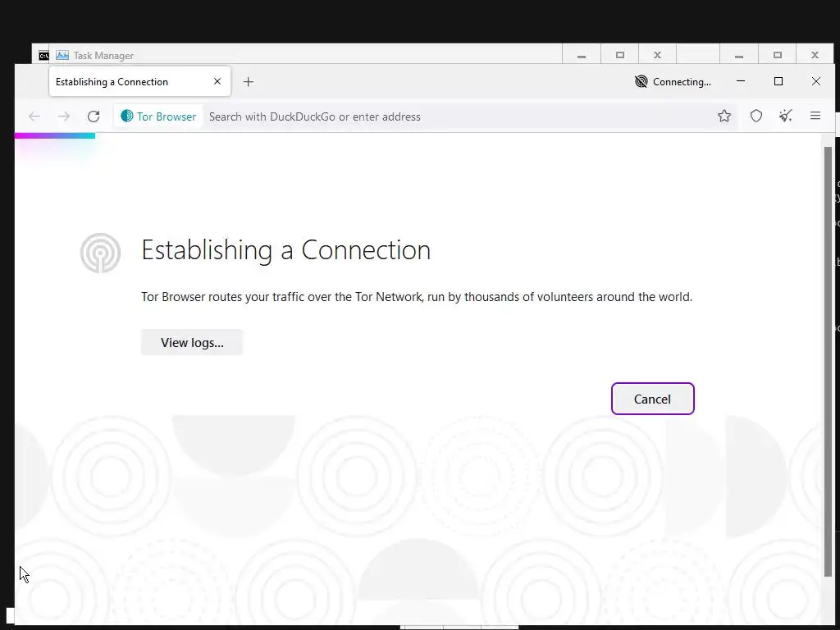Select the Establishing a Connection tab
This screenshot has height=630, width=840.
click(139, 81)
